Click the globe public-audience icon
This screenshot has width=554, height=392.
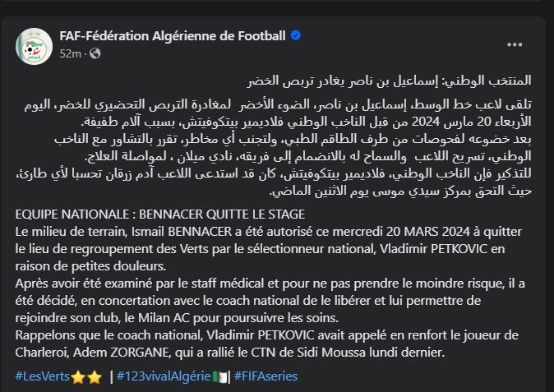[x=95, y=53]
